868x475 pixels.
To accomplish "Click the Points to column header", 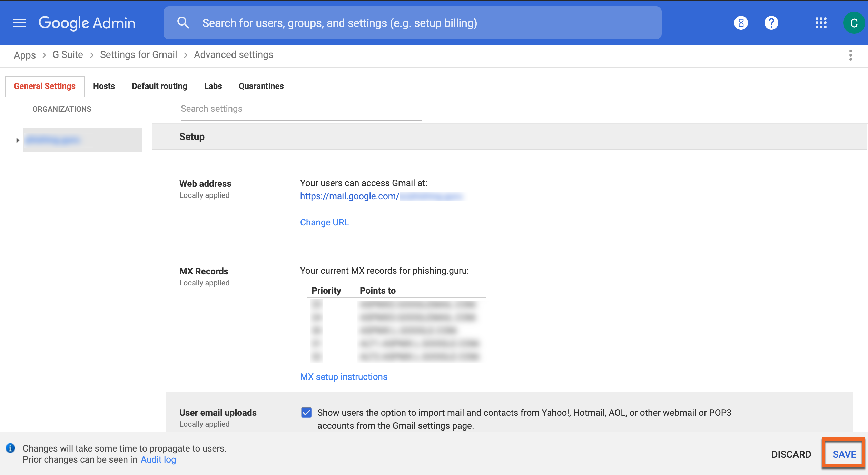I will click(x=378, y=291).
